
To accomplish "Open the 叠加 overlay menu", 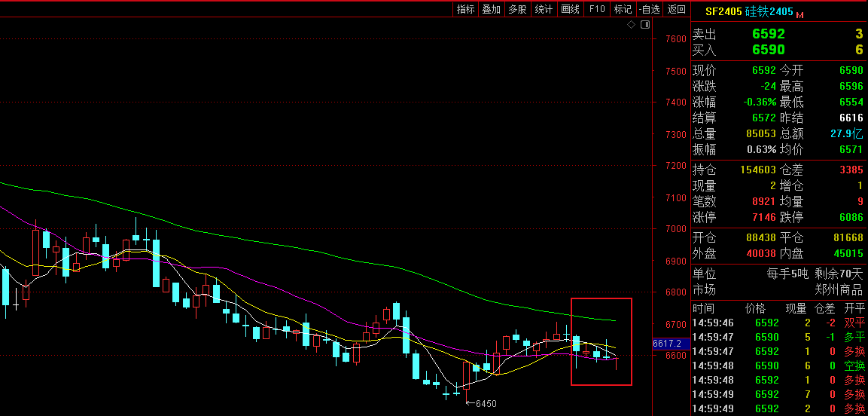I will [x=491, y=9].
